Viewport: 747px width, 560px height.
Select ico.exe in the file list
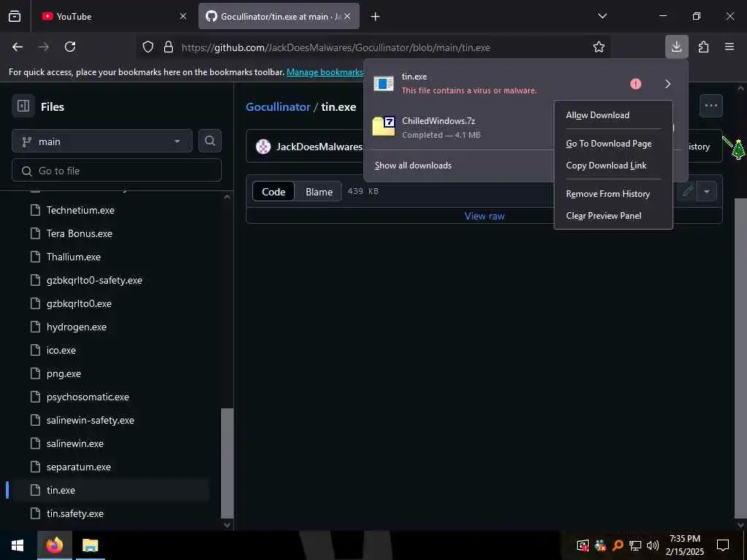[x=61, y=350]
